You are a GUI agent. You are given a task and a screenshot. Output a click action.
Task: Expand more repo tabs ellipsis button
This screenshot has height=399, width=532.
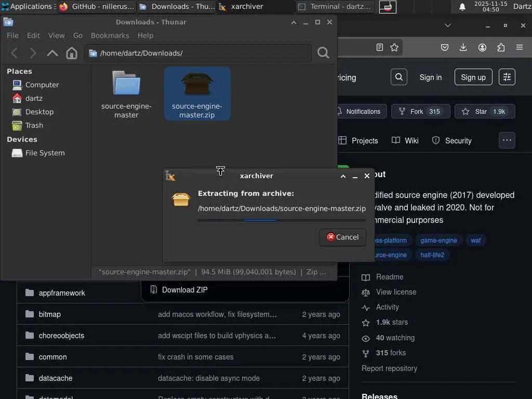coord(507,140)
